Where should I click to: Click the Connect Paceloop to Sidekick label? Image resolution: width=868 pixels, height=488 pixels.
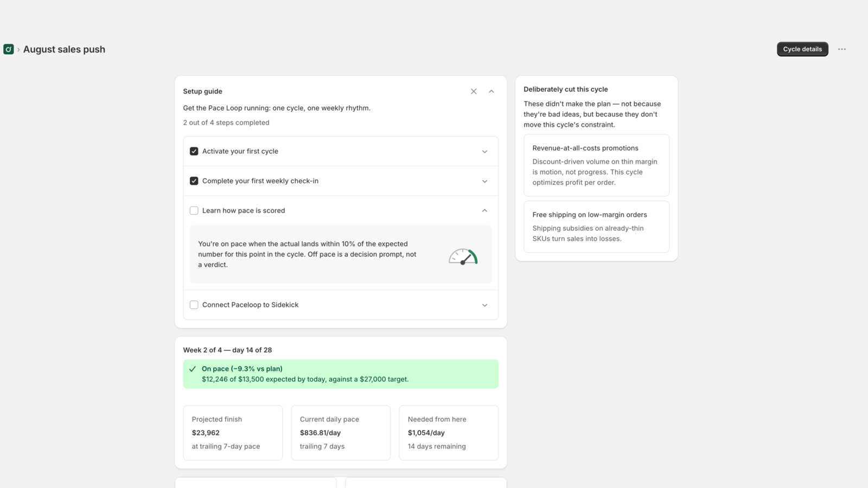[251, 305]
